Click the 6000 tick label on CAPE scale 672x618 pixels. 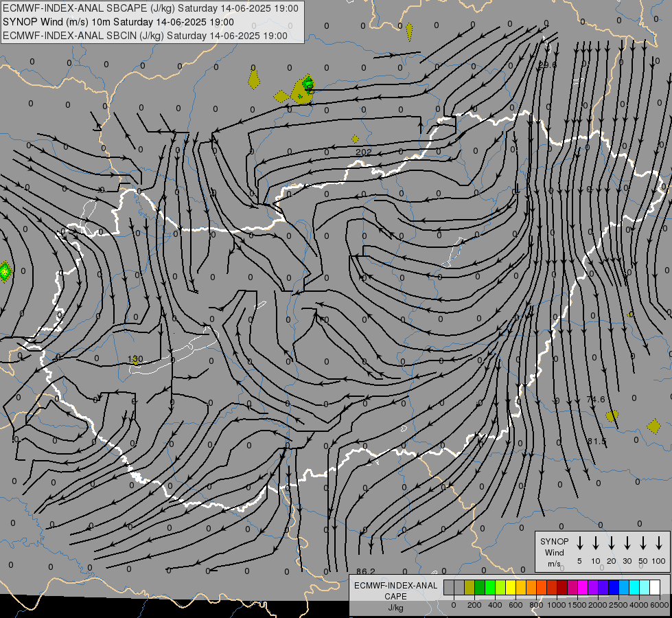(x=660, y=605)
